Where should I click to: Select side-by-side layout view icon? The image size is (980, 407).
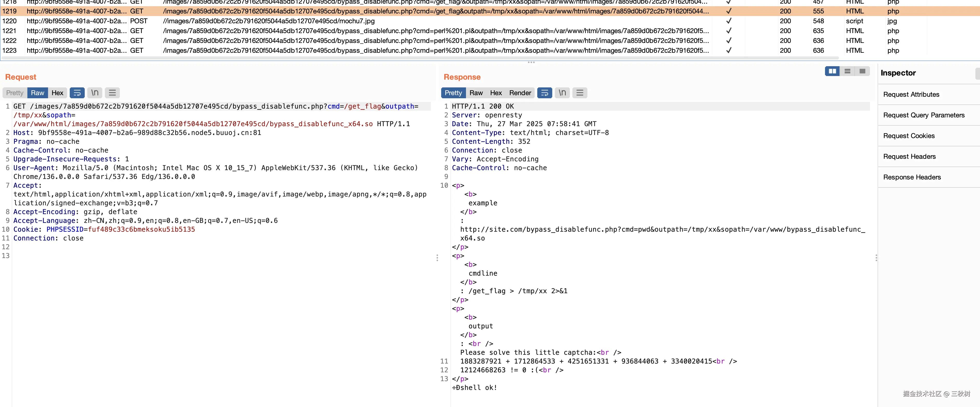coord(832,71)
